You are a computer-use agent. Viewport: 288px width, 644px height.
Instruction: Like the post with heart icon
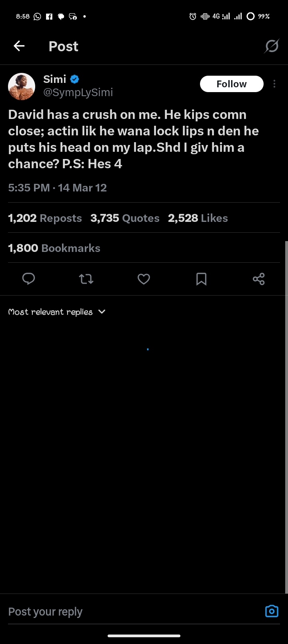144,279
